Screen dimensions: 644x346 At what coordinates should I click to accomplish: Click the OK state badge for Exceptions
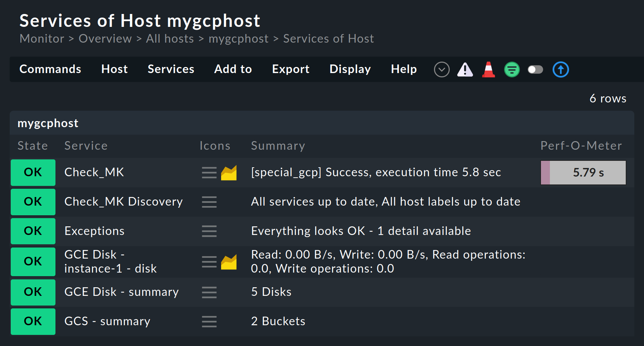coord(33,231)
